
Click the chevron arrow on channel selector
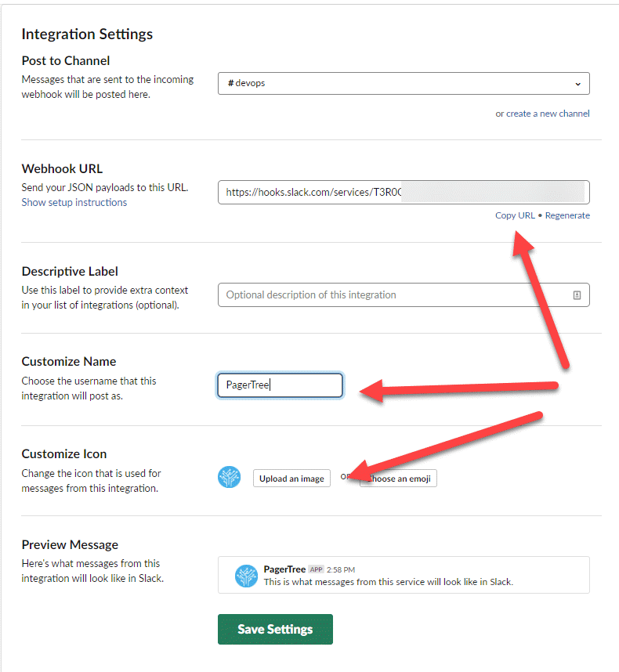pyautogui.click(x=577, y=84)
